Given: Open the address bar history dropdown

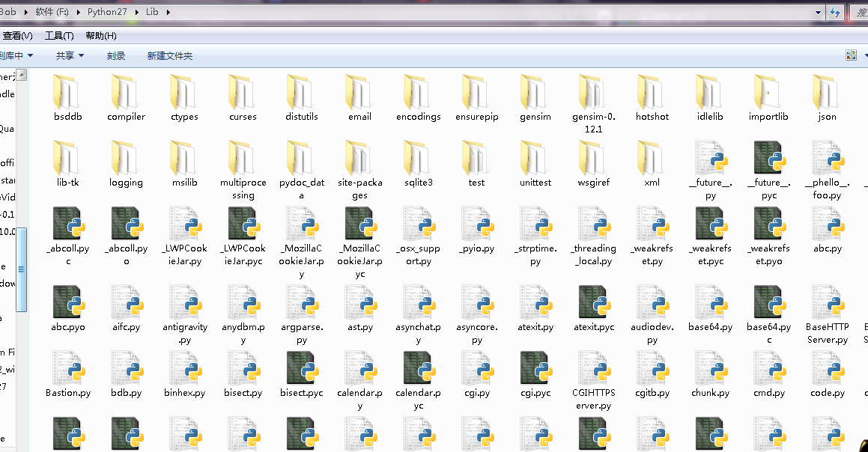Looking at the screenshot, I should coord(818,12).
